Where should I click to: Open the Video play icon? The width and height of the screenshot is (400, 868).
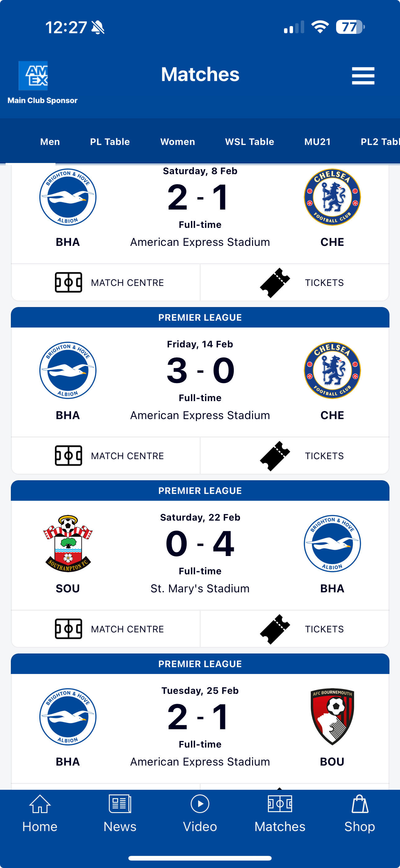click(200, 804)
